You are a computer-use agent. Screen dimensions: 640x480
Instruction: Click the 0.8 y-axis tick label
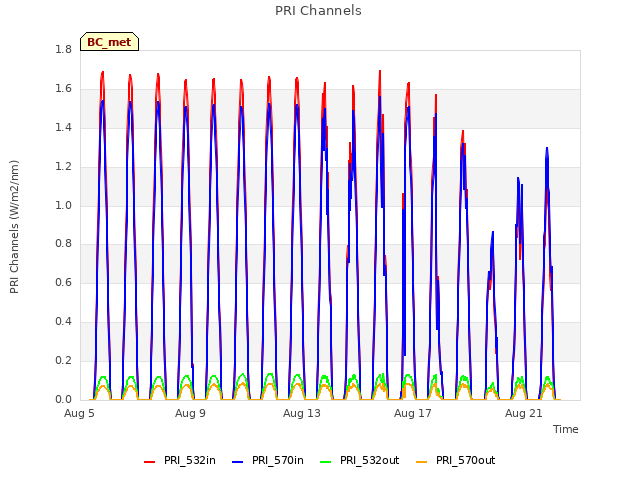[63, 244]
